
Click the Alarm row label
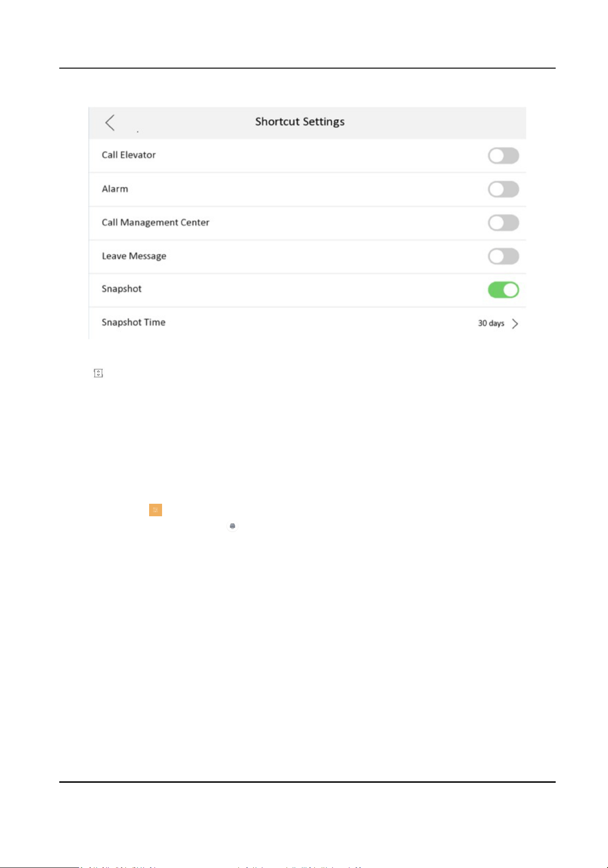pyautogui.click(x=115, y=189)
